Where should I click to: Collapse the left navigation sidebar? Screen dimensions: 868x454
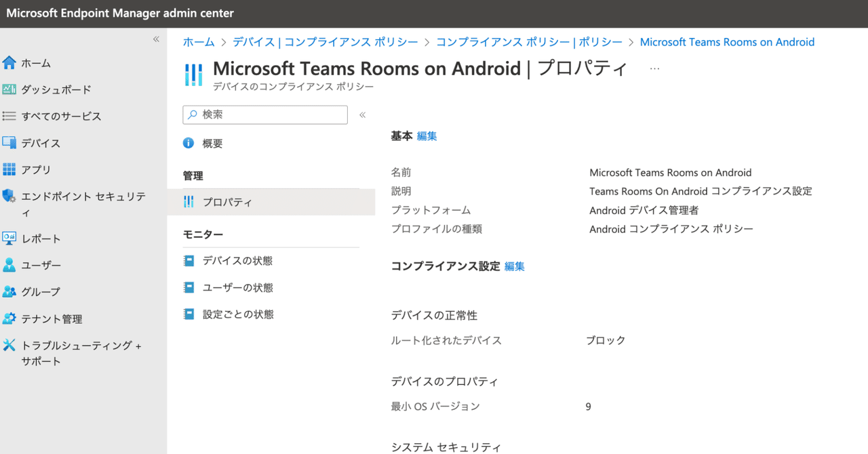[155, 39]
